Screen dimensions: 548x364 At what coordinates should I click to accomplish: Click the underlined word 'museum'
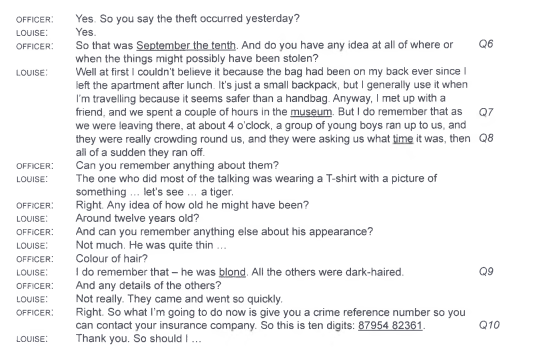click(x=311, y=112)
